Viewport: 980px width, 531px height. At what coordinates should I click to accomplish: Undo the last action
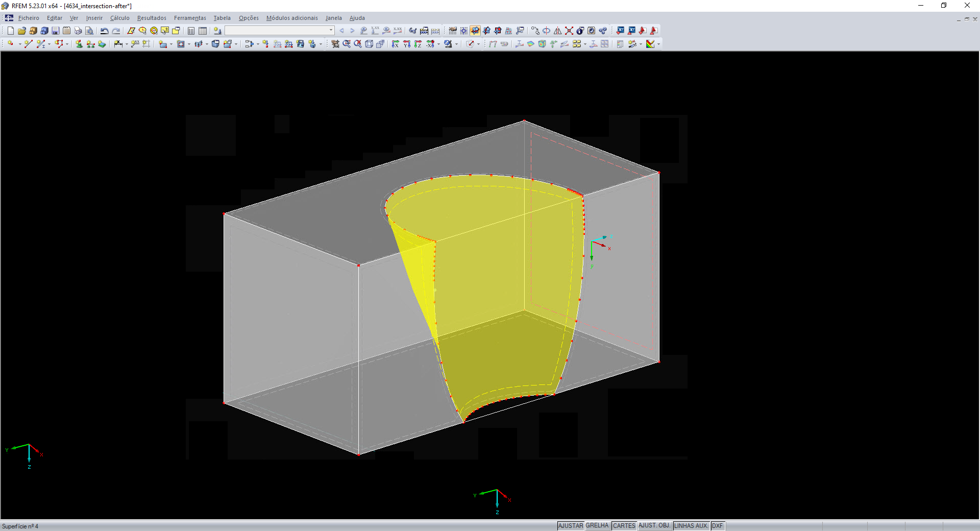(105, 31)
